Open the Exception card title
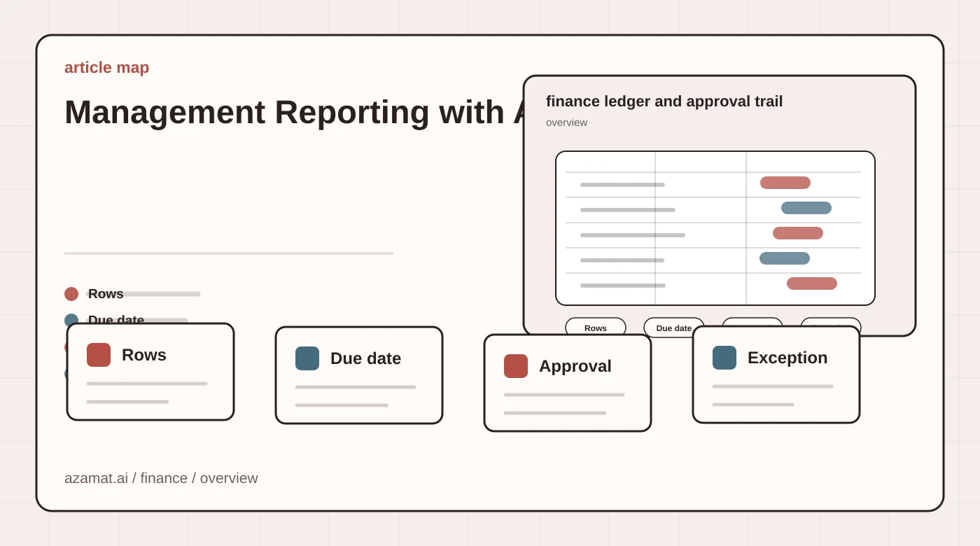The height and width of the screenshot is (546, 980). (x=787, y=358)
